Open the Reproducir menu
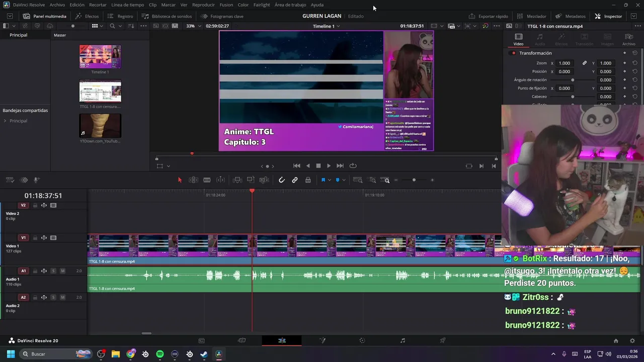The height and width of the screenshot is (362, 644). pyautogui.click(x=203, y=5)
